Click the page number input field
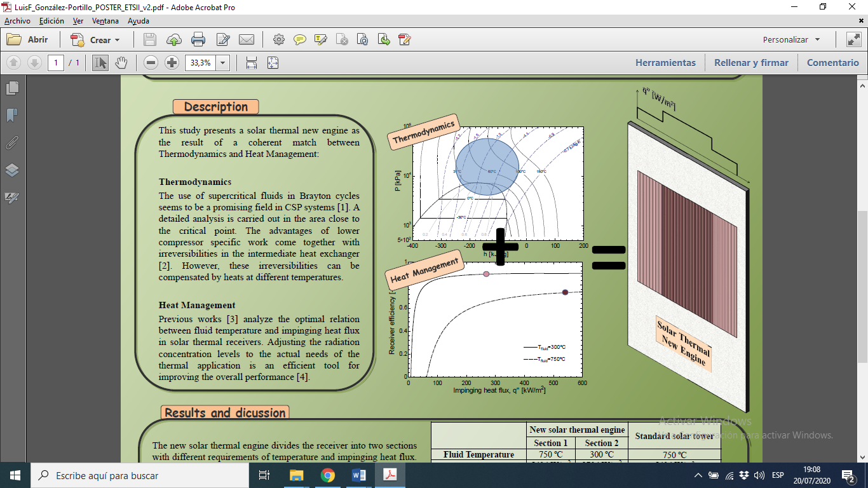 point(56,63)
